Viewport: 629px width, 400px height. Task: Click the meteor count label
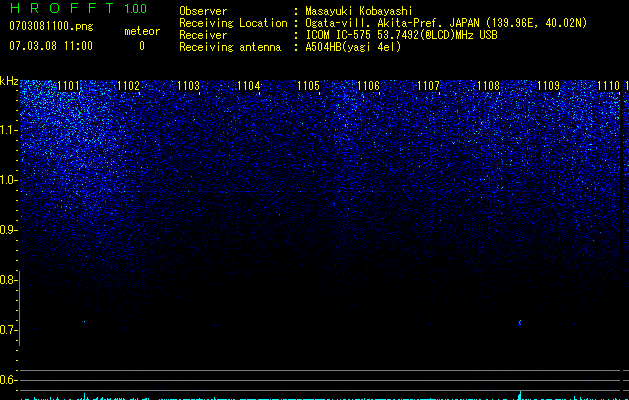point(142,31)
